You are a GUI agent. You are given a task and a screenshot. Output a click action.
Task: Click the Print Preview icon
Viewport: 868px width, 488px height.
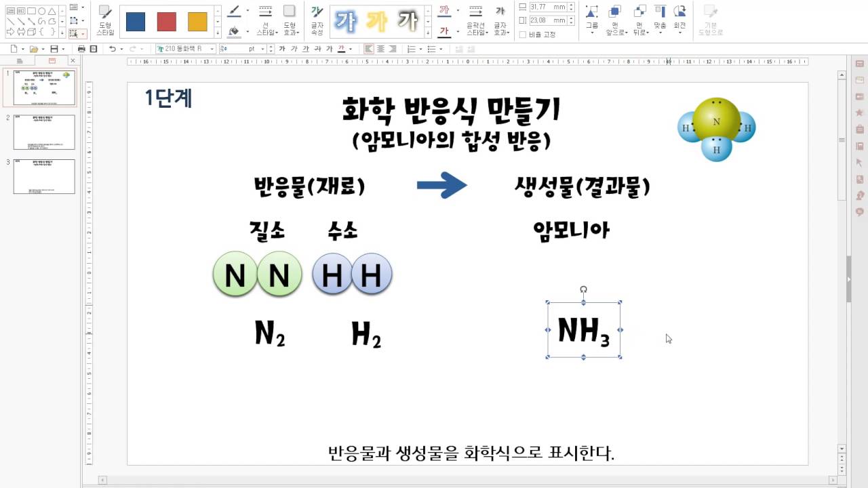[x=94, y=49]
